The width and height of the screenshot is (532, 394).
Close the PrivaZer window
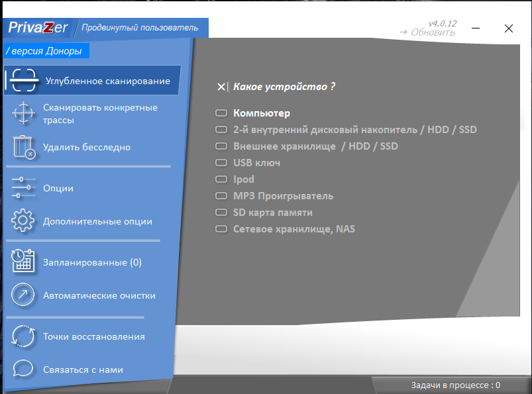coord(509,28)
